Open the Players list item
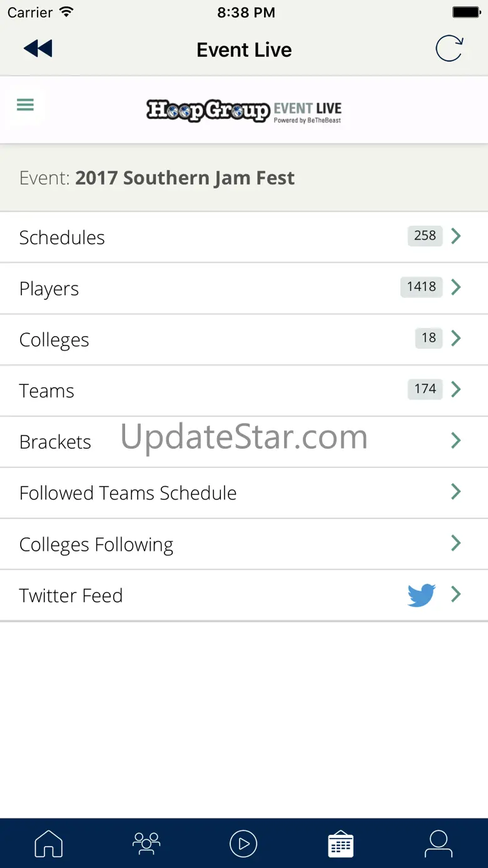Screen dimensions: 488x868 [x=244, y=288]
